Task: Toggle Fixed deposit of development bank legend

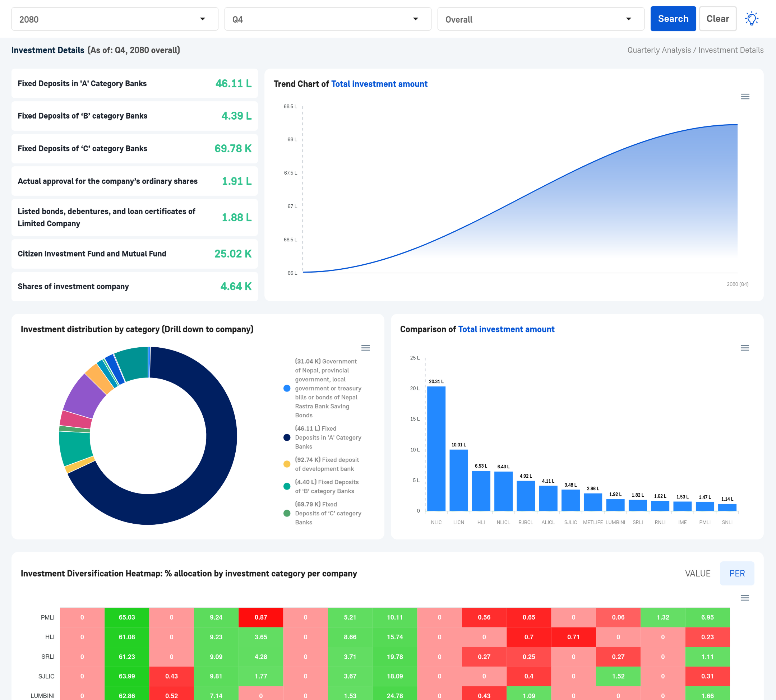Action: 326,464
